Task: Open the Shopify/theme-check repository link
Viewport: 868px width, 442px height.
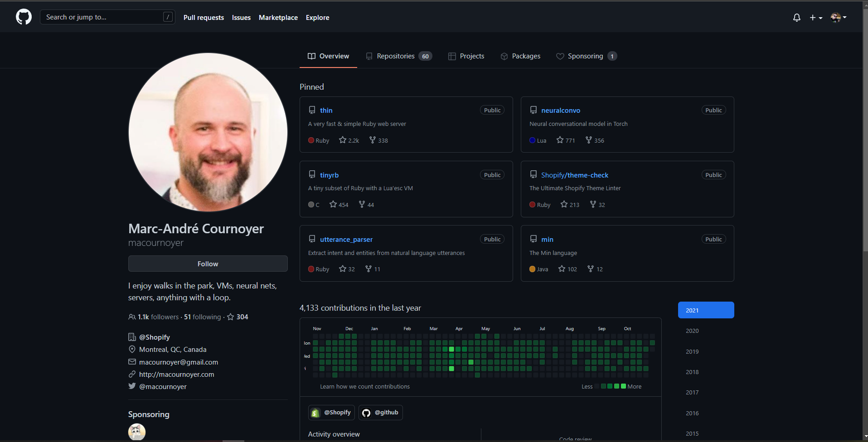Action: (x=575, y=175)
